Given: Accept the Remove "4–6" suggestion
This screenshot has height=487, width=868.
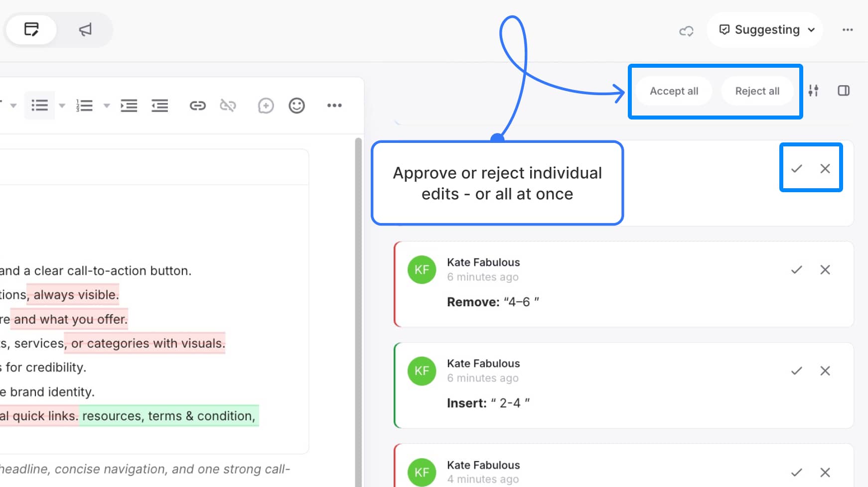Looking at the screenshot, I should tap(797, 270).
